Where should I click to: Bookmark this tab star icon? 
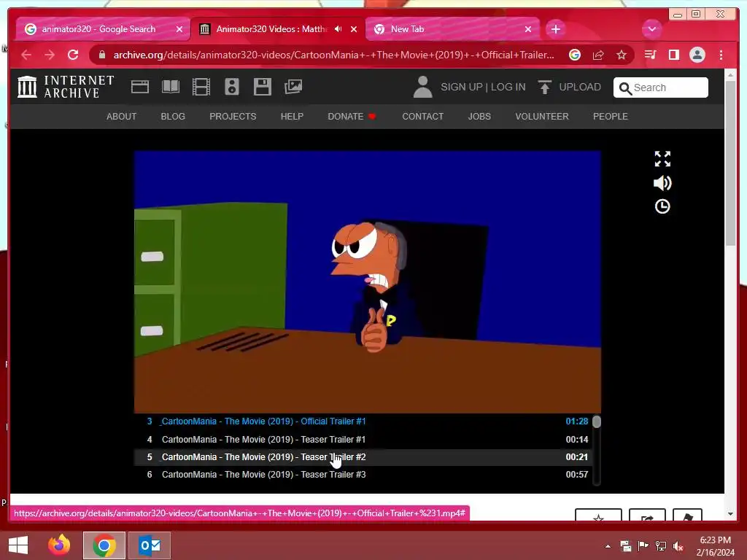[622, 55]
